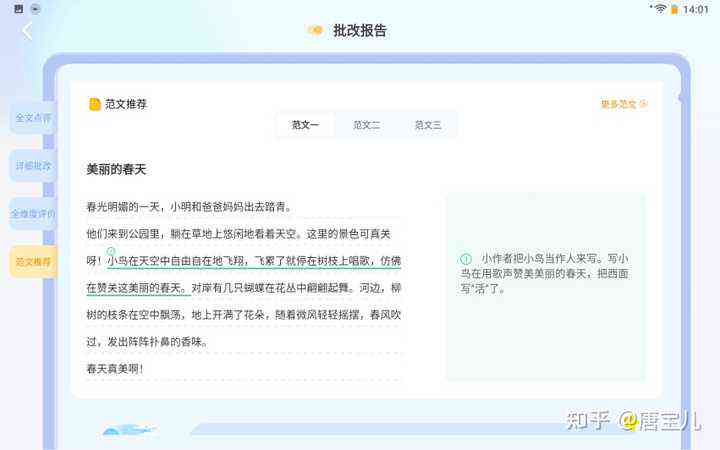Click the closing sentence 春天真美啊!

pyautogui.click(x=115, y=369)
